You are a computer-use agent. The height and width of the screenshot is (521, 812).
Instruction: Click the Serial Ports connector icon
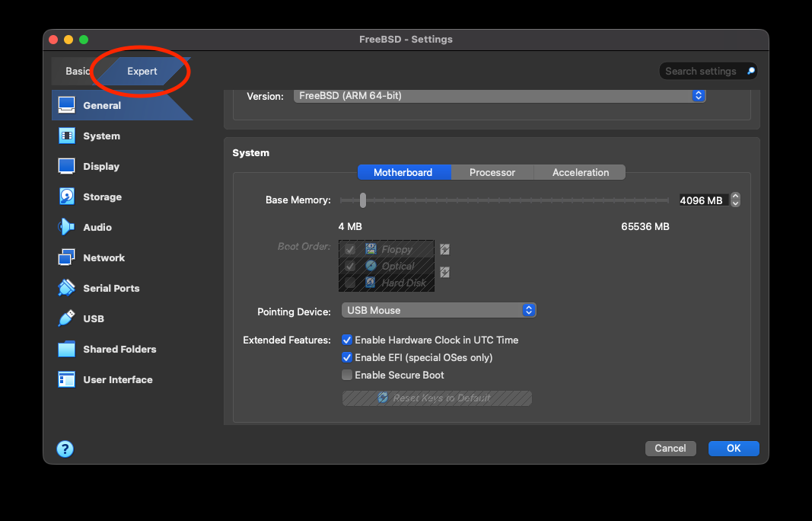pyautogui.click(x=66, y=288)
